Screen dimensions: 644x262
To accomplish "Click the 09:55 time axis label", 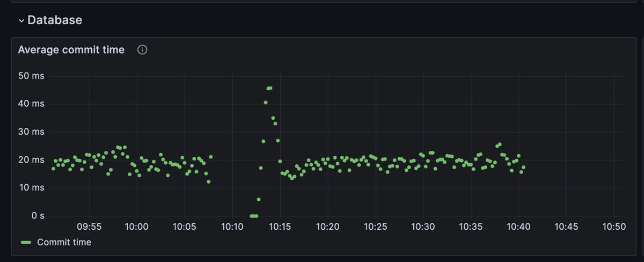I will 89,227.
